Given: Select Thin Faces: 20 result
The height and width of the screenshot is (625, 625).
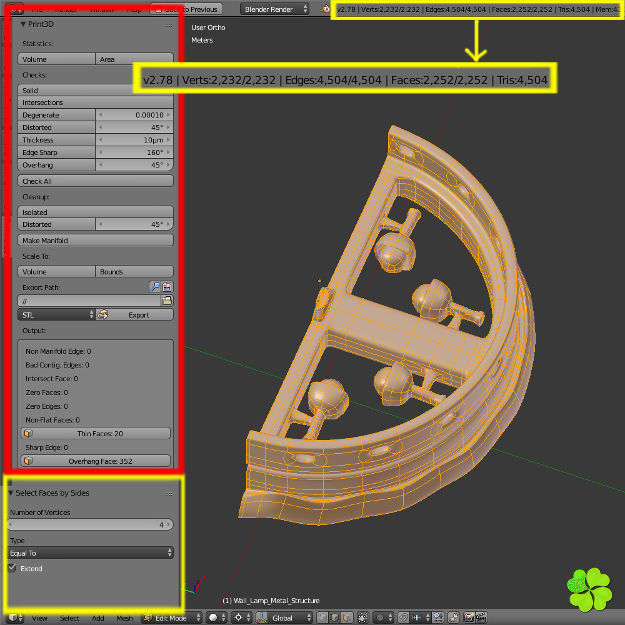Looking at the screenshot, I should (96, 433).
